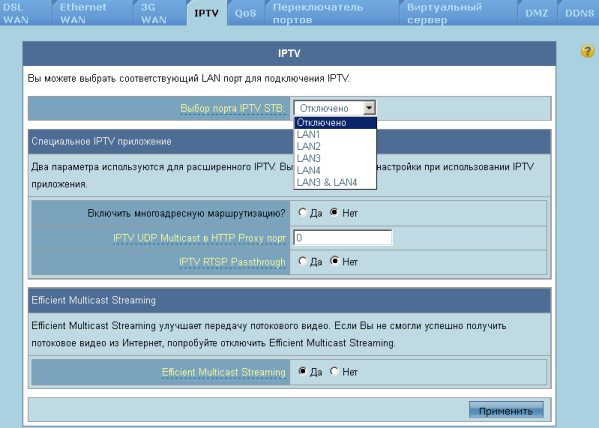This screenshot has height=428, width=599.
Task: Focus the HTTP Proxy port input field
Action: pos(343,238)
